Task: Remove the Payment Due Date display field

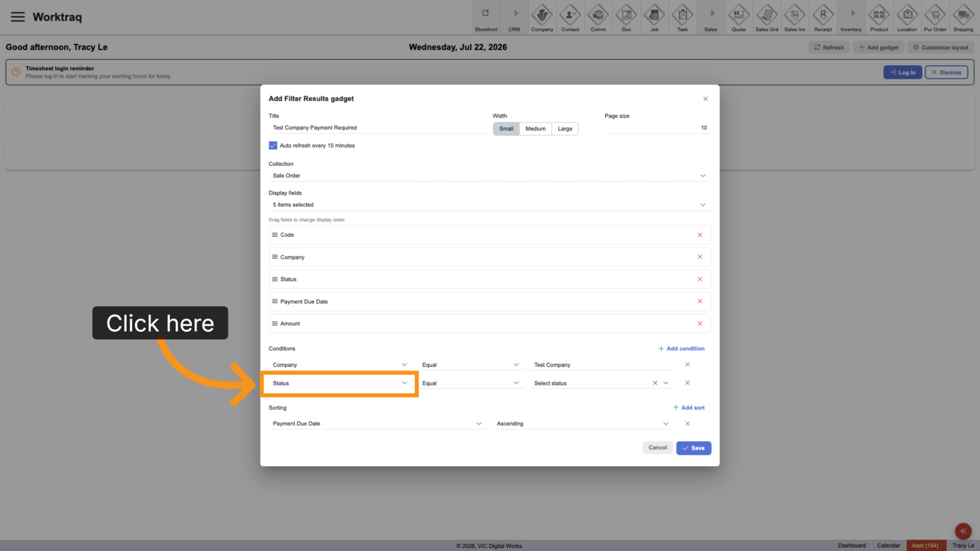Action: [699, 301]
